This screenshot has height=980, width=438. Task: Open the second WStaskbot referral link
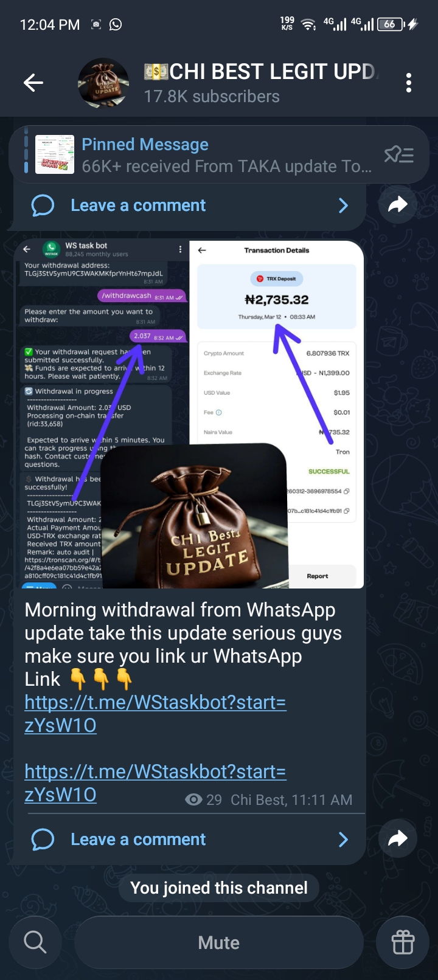pyautogui.click(x=155, y=783)
